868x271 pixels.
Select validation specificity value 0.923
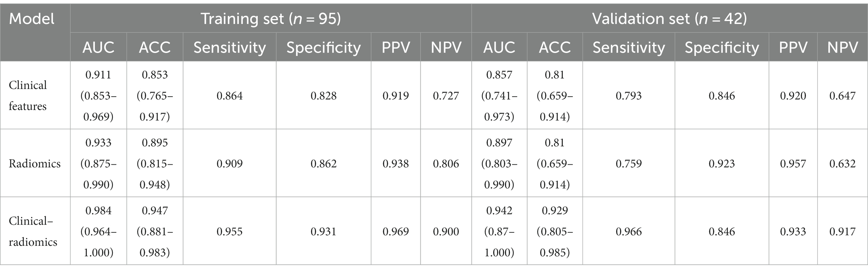[722, 163]
